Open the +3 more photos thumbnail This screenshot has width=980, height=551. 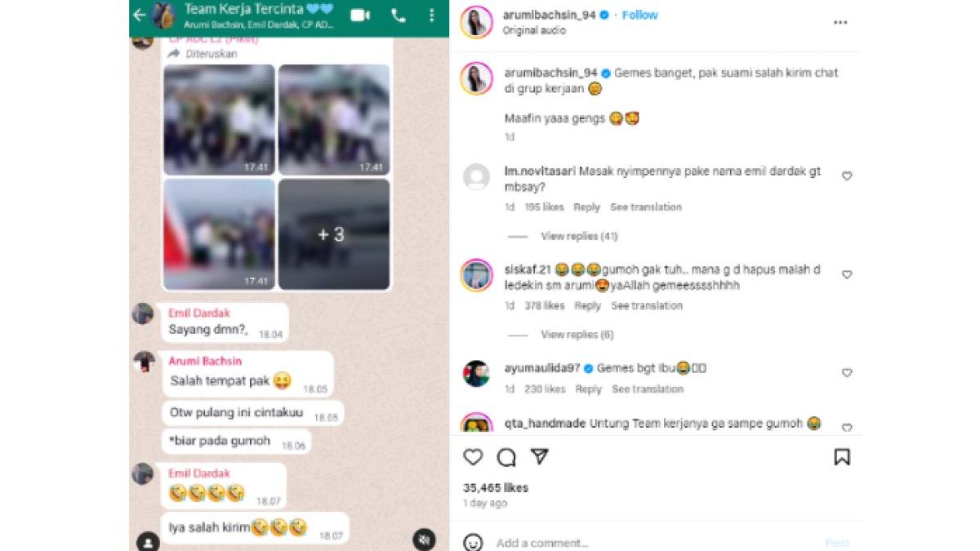(x=334, y=234)
